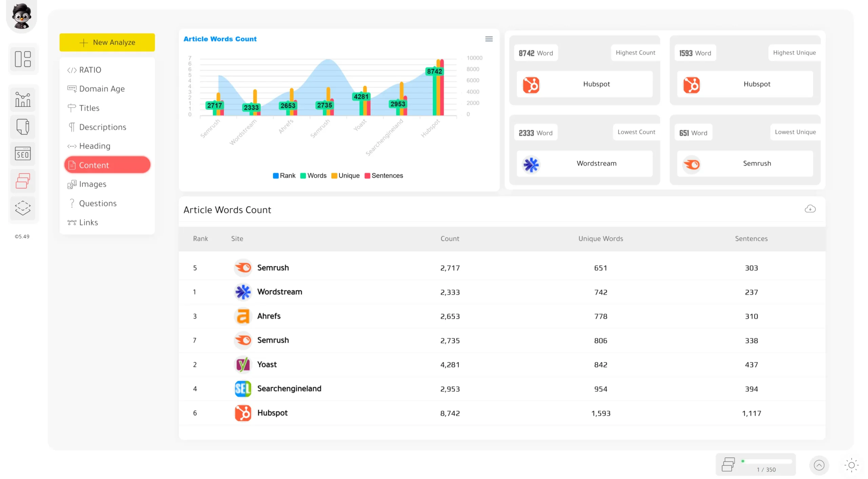This screenshot has height=479, width=868.
Task: Click the 8,742 count value
Action: (450, 413)
